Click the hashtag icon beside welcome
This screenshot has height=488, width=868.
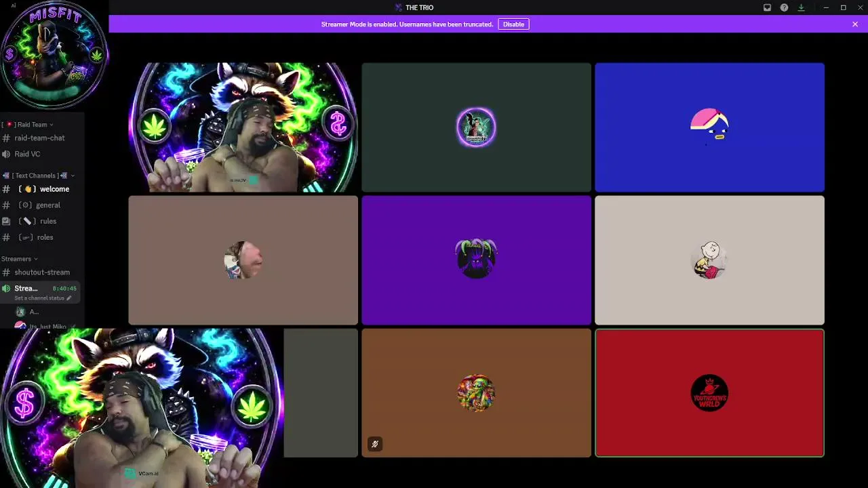6,189
